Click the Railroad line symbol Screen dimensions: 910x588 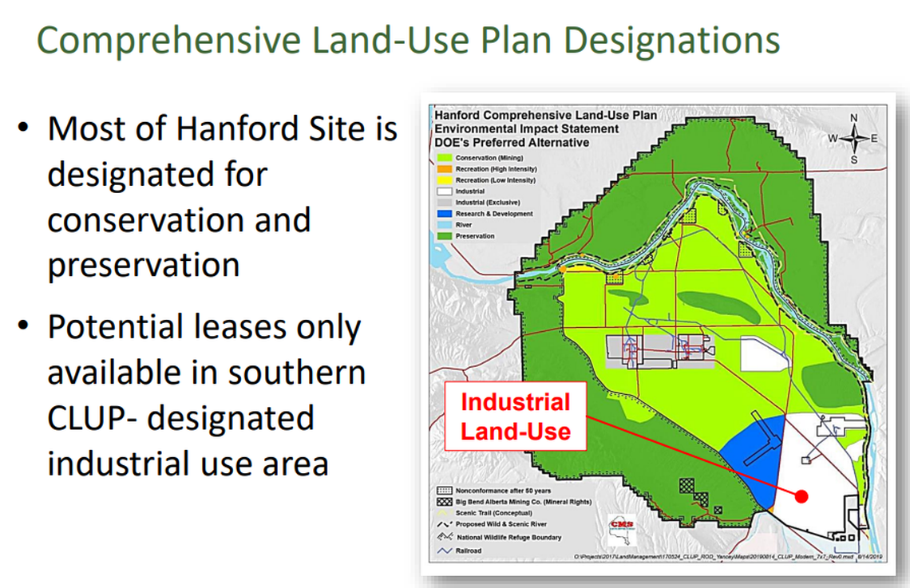point(443,551)
